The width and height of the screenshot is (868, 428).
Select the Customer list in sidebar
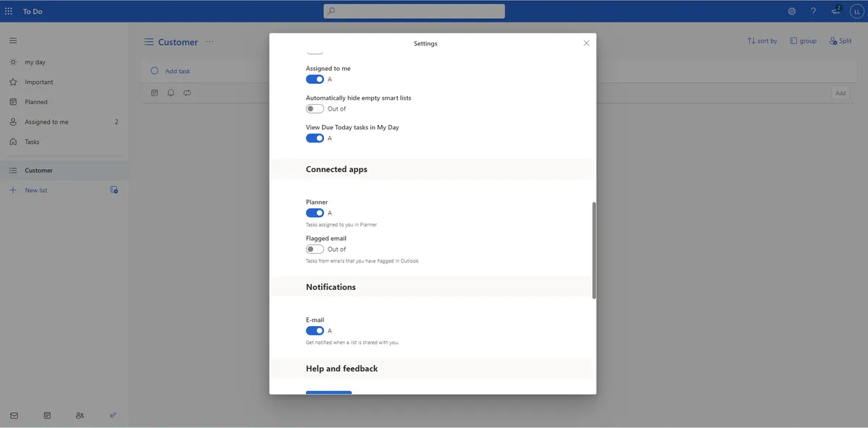64,171
